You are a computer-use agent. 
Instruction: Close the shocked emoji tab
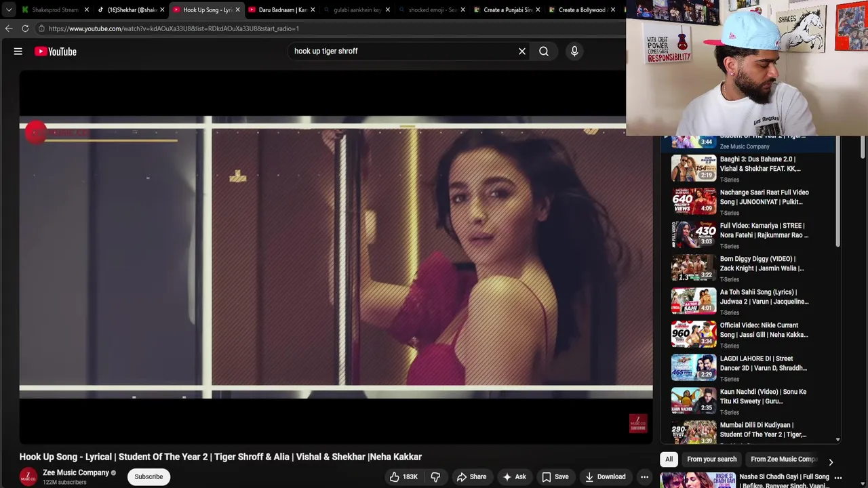463,10
